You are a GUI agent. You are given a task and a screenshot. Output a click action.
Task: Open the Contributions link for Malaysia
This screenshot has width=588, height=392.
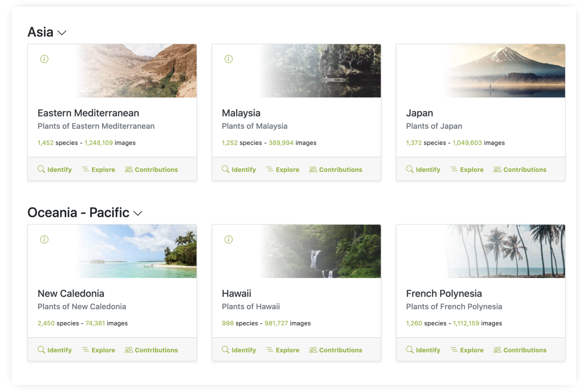pos(336,170)
